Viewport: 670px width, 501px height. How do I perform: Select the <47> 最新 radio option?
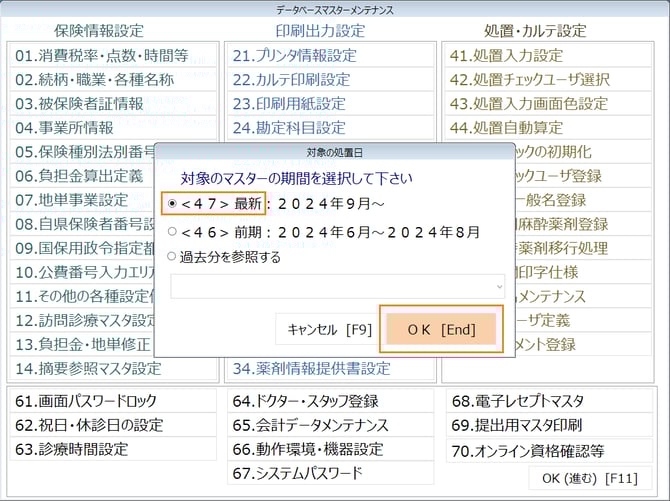click(x=173, y=204)
